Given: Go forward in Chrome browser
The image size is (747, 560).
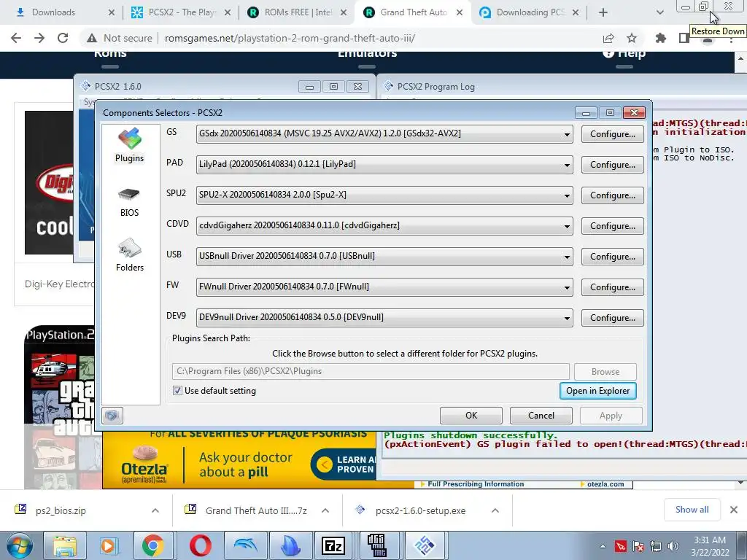Looking at the screenshot, I should point(39,38).
